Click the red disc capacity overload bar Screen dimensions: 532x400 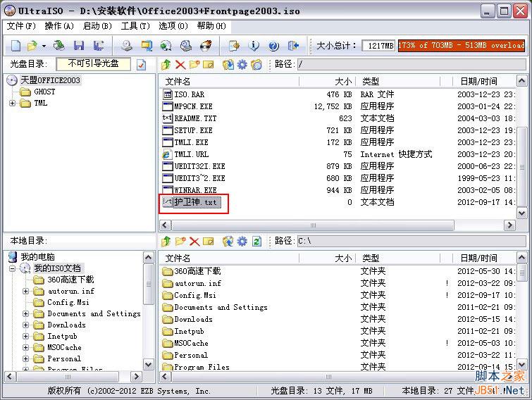tap(461, 46)
